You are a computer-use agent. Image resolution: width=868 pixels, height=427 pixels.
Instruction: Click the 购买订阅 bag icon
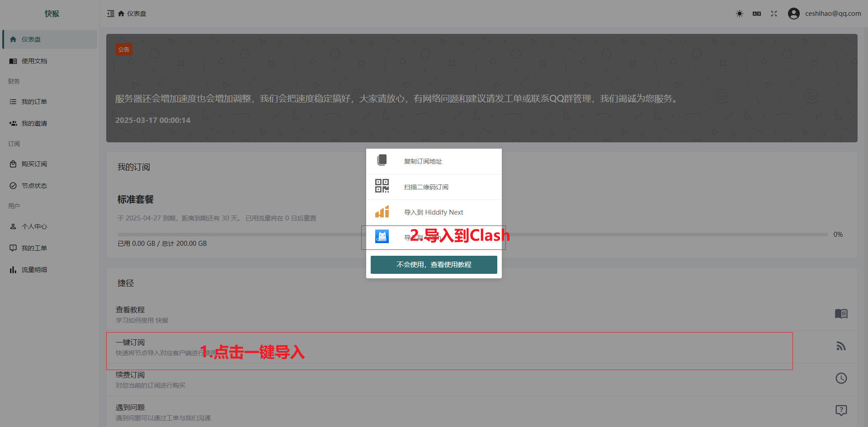[x=13, y=164]
